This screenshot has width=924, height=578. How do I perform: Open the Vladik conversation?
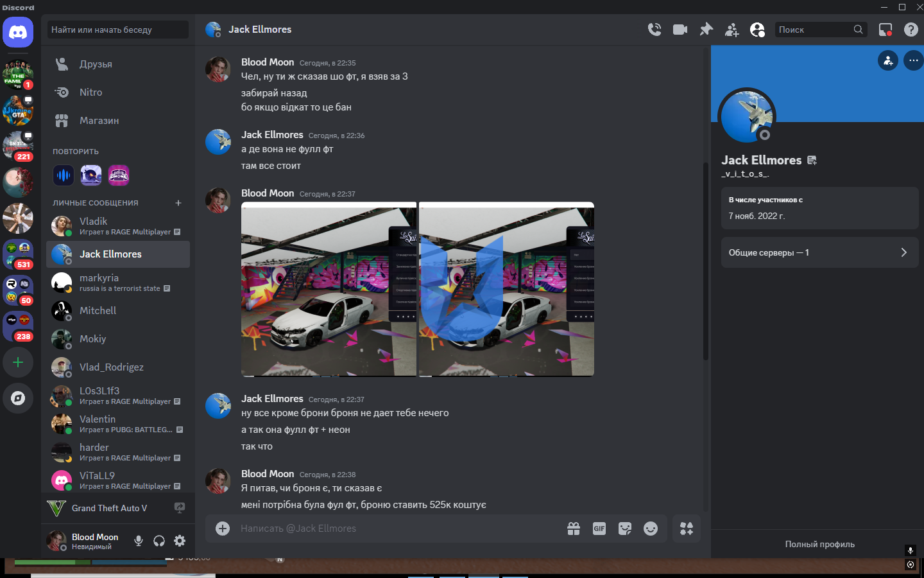pos(118,226)
